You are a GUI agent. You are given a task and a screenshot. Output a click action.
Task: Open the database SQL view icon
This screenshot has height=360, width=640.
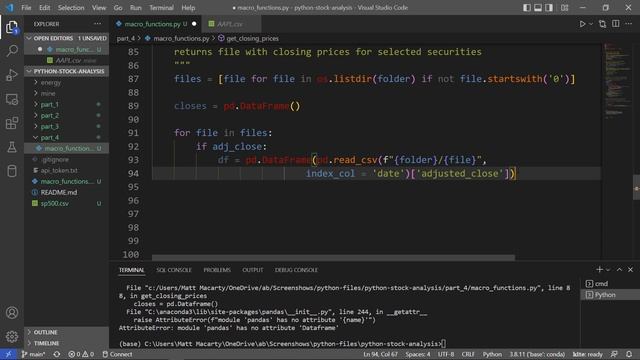point(12,171)
